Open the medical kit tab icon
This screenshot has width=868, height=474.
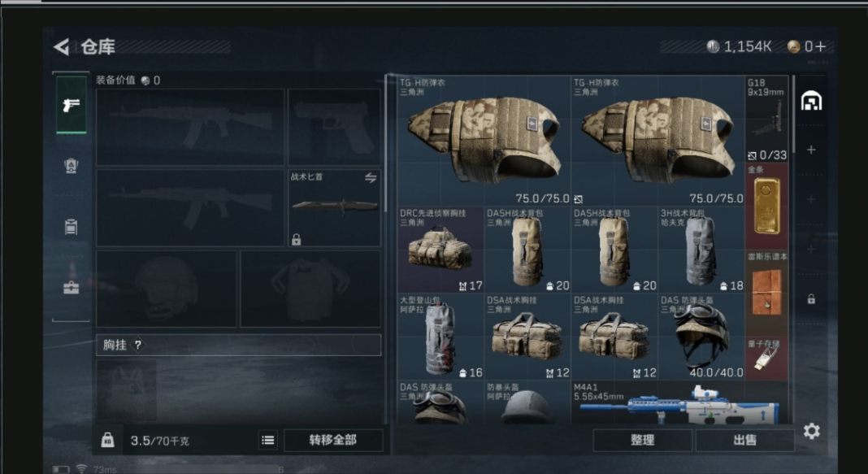(x=71, y=287)
